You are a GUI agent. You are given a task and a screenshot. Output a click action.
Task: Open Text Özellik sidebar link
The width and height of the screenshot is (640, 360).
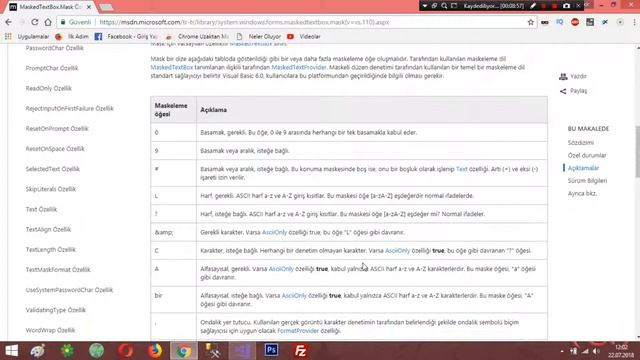pyautogui.click(x=41, y=209)
